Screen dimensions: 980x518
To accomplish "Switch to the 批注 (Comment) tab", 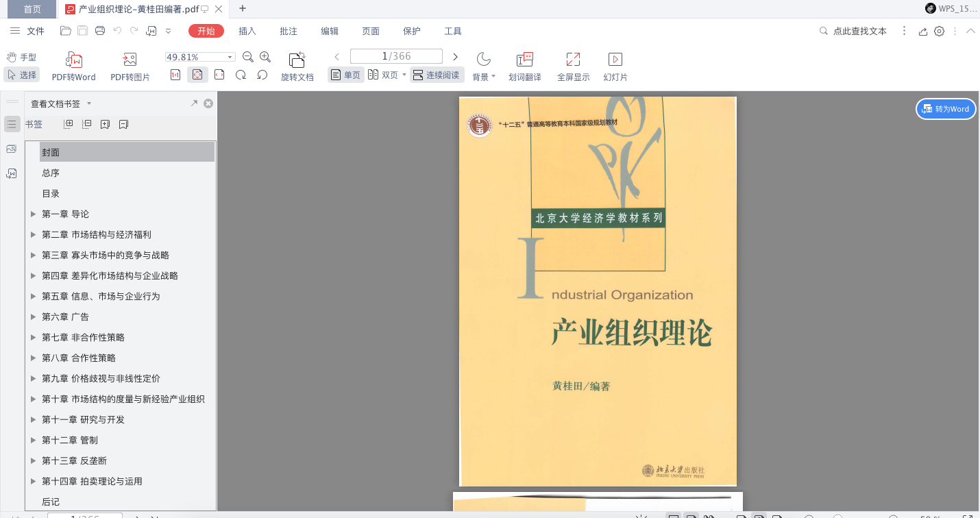I will [x=289, y=31].
